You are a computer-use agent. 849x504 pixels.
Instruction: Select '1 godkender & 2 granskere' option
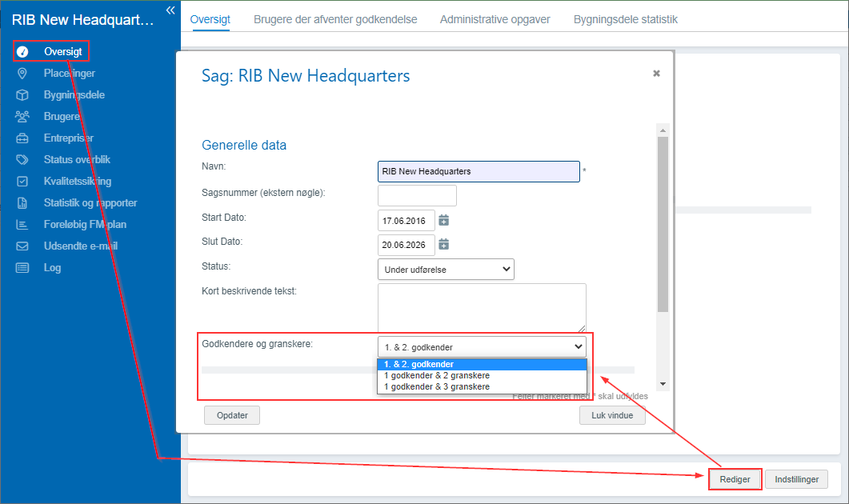coord(437,375)
